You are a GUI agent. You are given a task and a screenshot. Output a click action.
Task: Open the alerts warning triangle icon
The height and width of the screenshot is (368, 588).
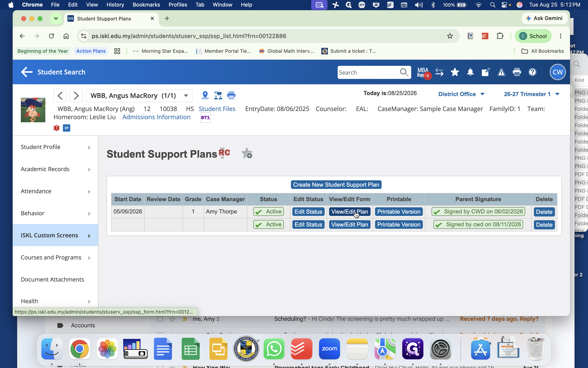coord(501,72)
